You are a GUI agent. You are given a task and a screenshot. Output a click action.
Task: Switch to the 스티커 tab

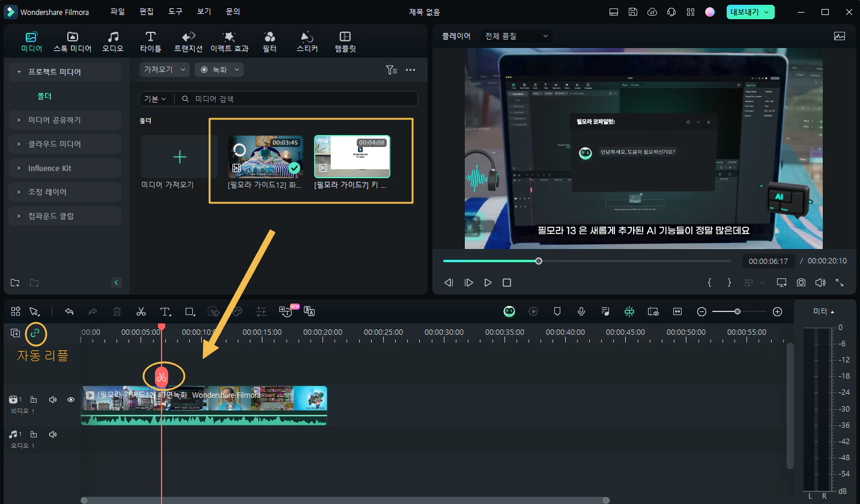(x=307, y=42)
